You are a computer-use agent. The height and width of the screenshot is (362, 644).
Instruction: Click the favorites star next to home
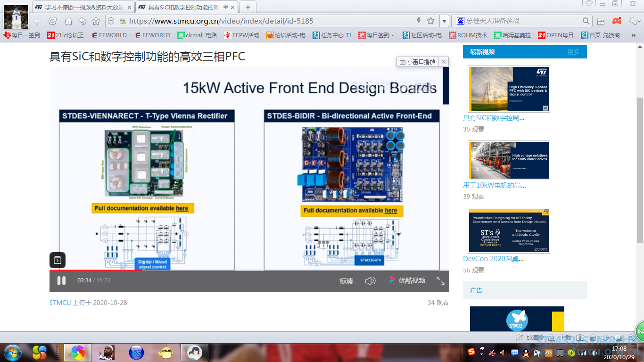pyautogui.click(x=96, y=21)
